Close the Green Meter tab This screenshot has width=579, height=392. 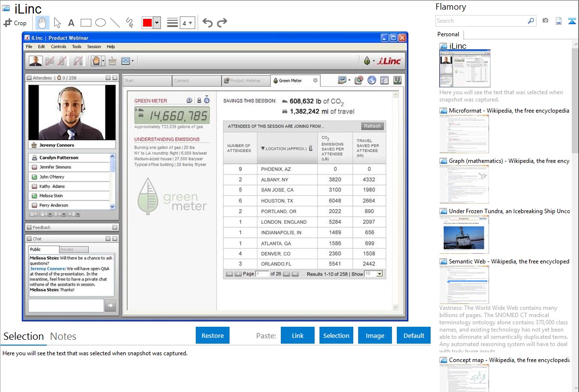click(x=315, y=81)
